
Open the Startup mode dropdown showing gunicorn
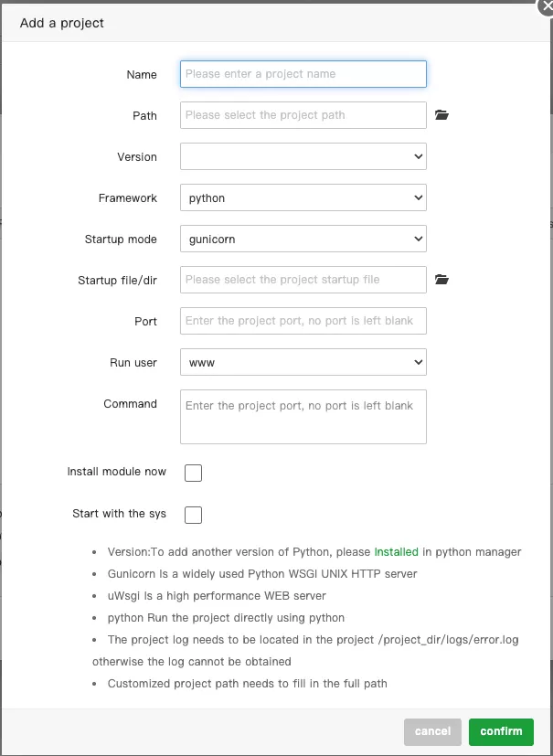[x=303, y=238]
